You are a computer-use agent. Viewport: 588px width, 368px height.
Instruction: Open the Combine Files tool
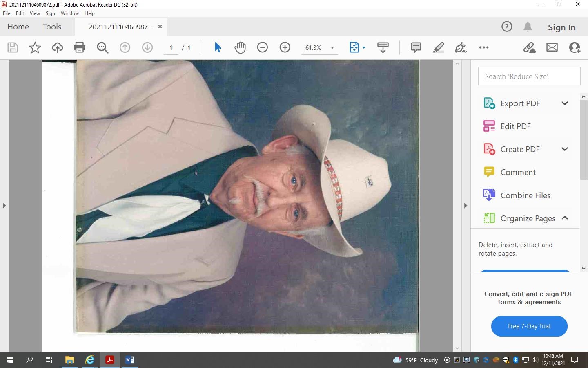tap(526, 195)
